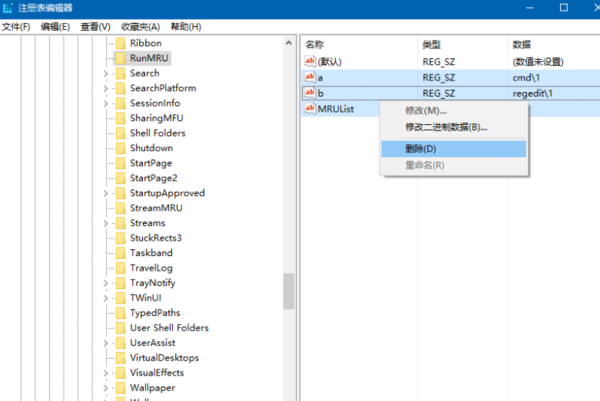
Task: Click the 名称 column header
Action: point(315,45)
